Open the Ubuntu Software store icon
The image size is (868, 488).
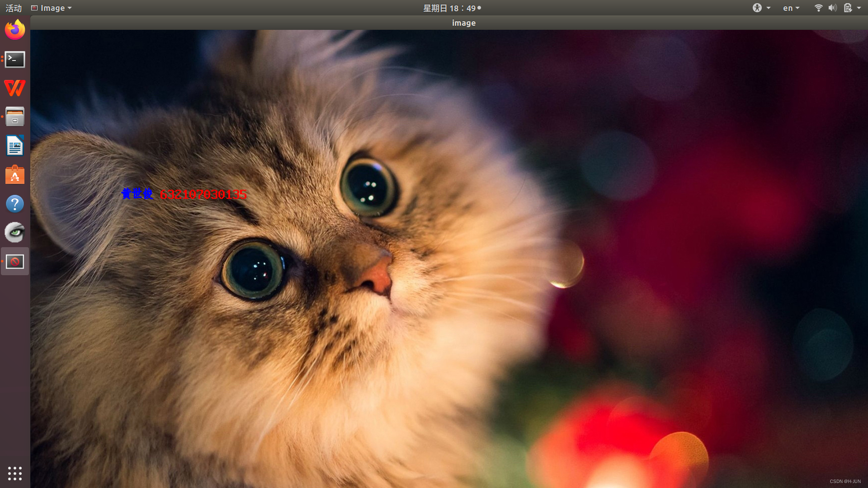pyautogui.click(x=15, y=175)
